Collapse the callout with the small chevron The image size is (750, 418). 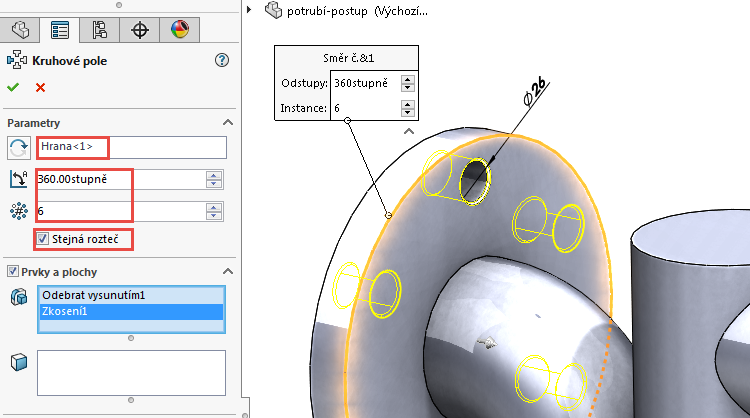(x=408, y=131)
